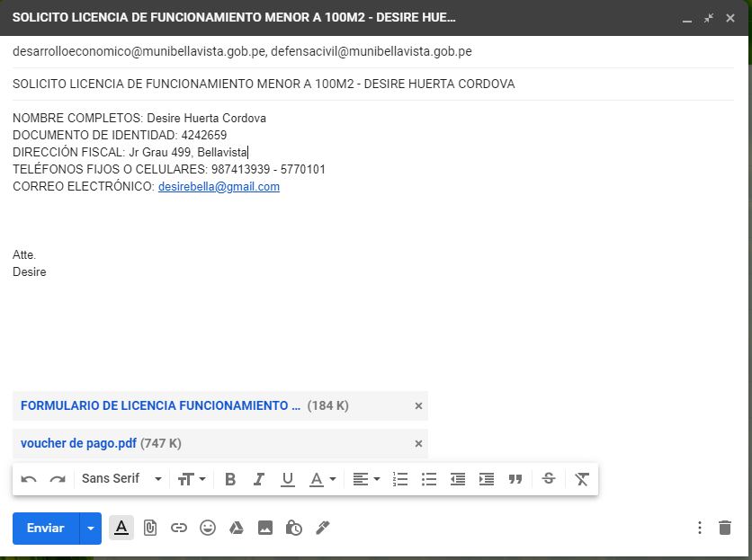
Task: Open the text size dropdown
Action: (x=192, y=479)
